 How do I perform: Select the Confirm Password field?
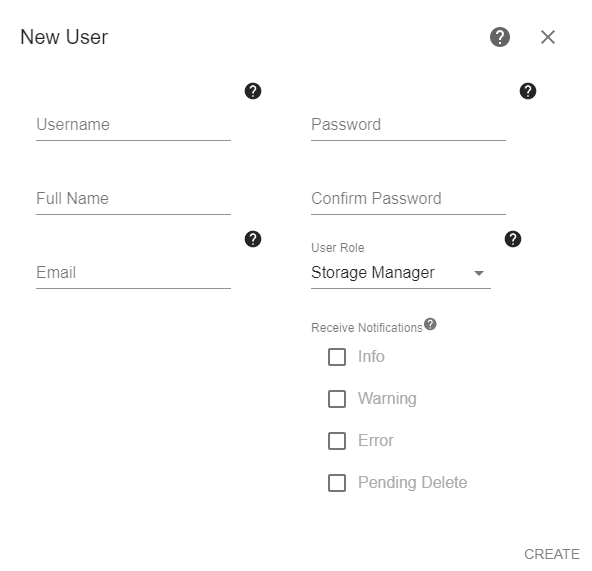click(x=408, y=199)
